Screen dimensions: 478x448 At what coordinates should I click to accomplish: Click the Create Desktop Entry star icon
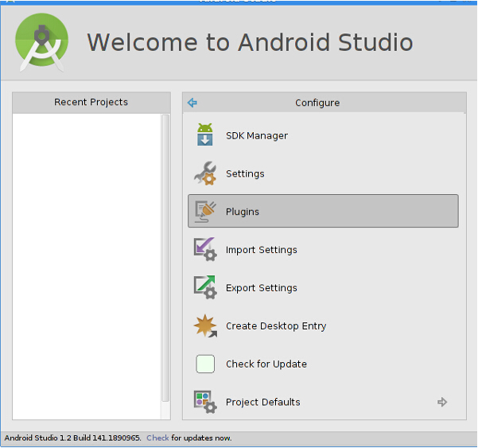pos(205,325)
